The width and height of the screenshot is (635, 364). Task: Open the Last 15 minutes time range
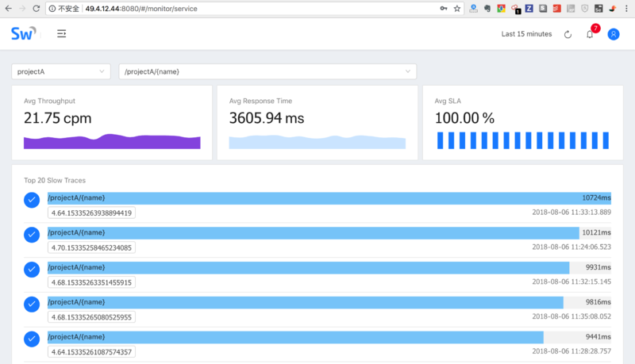pyautogui.click(x=526, y=34)
